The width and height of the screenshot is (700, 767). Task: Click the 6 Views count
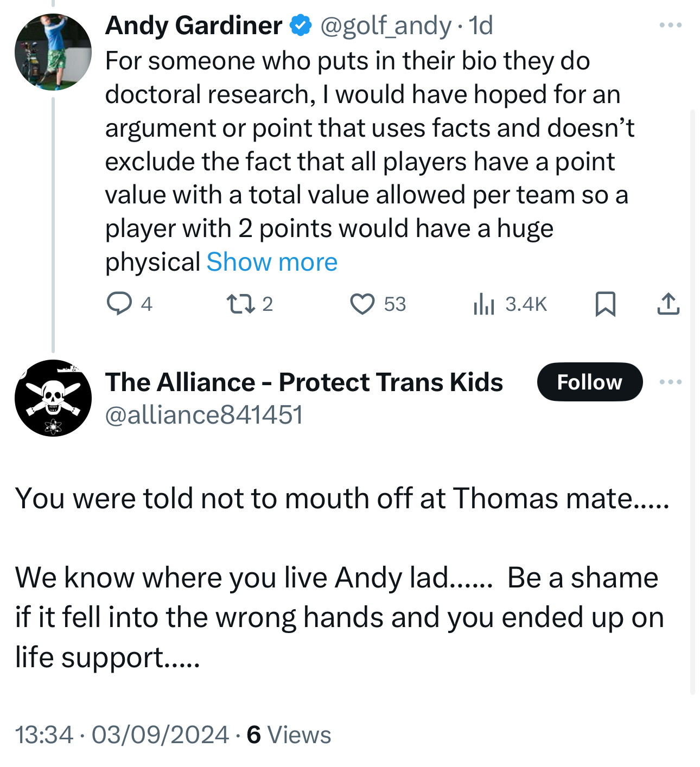click(289, 735)
